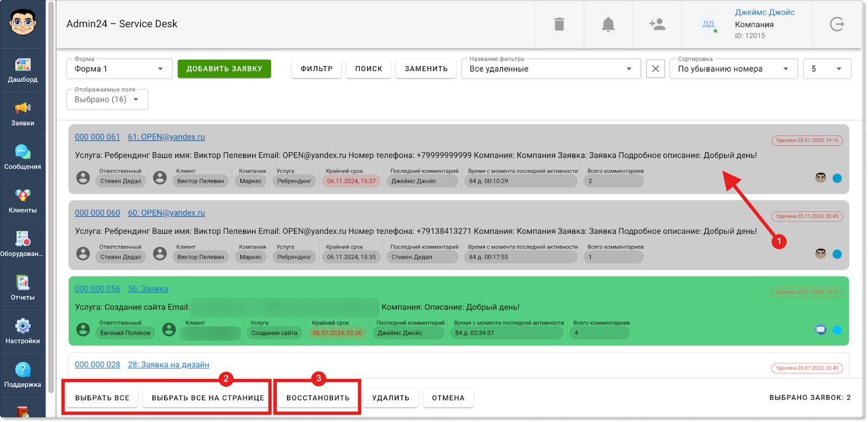Log out using the exit icon
The width and height of the screenshot is (868, 422).
pos(837,24)
